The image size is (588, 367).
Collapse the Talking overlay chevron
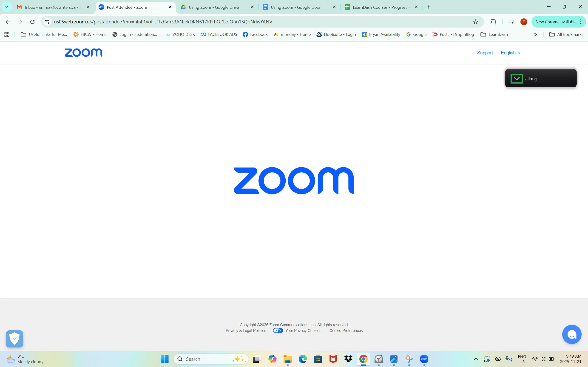516,78
